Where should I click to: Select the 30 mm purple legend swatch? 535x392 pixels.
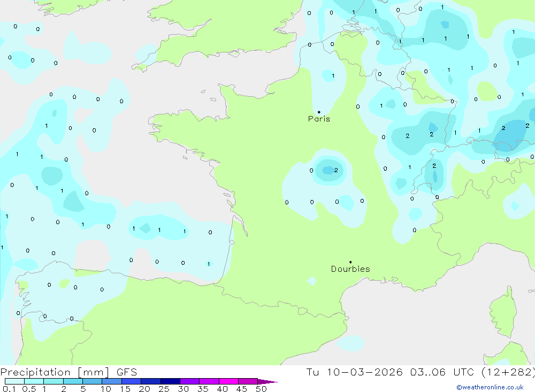pos(189,381)
